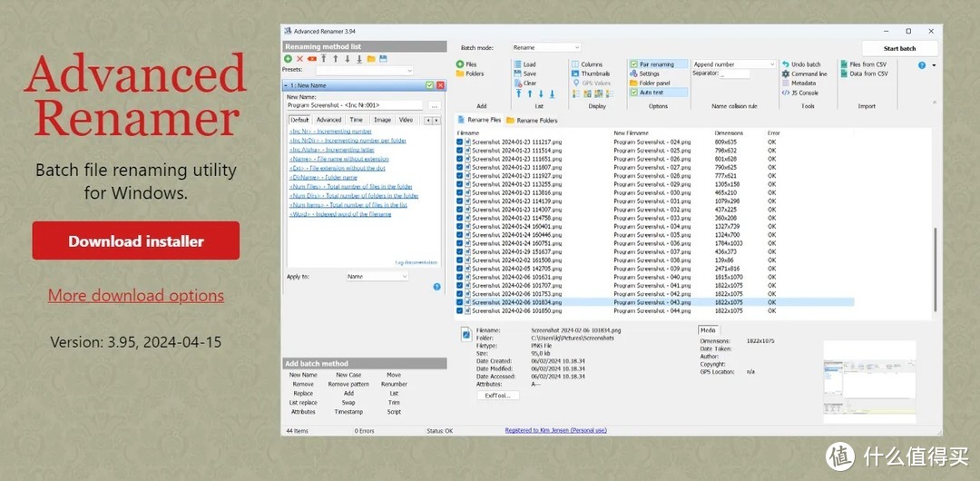Screen dimensions: 980x481
Task: Clear the file list
Action: [525, 83]
